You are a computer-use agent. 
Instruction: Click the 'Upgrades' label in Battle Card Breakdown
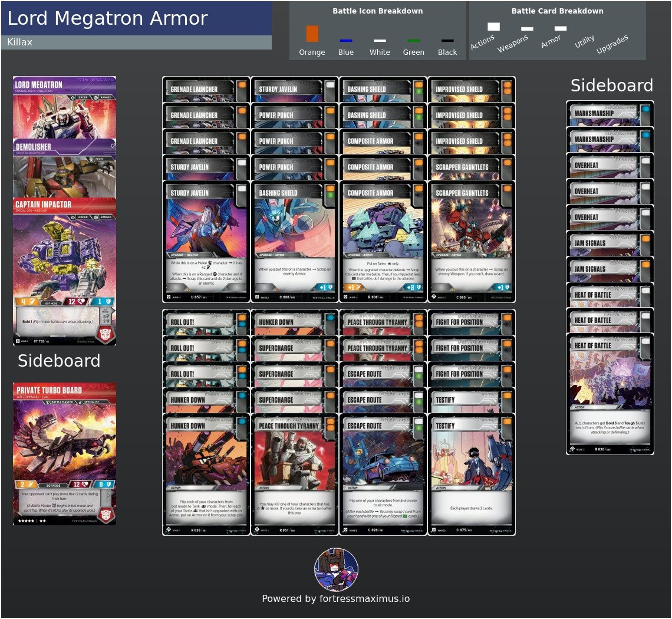coord(612,44)
